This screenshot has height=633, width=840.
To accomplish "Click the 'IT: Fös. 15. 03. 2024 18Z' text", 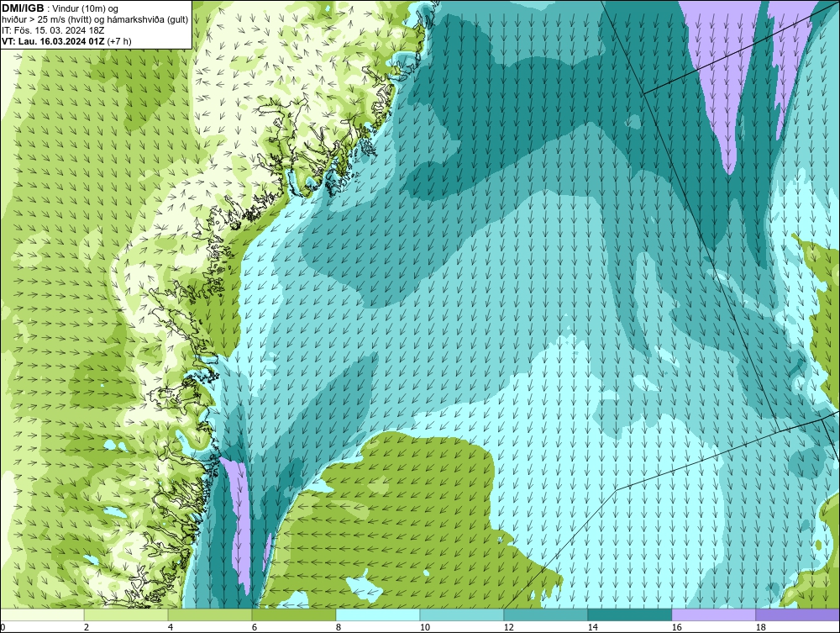I will click(x=53, y=30).
